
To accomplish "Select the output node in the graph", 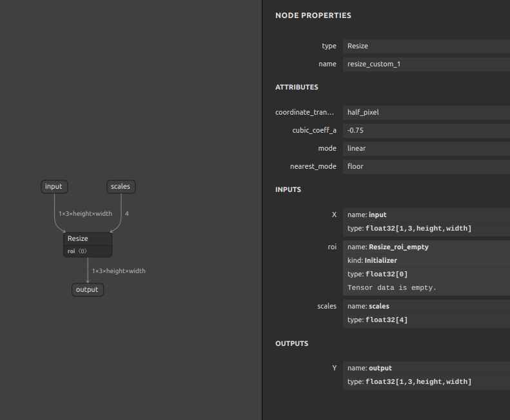I will tap(88, 290).
